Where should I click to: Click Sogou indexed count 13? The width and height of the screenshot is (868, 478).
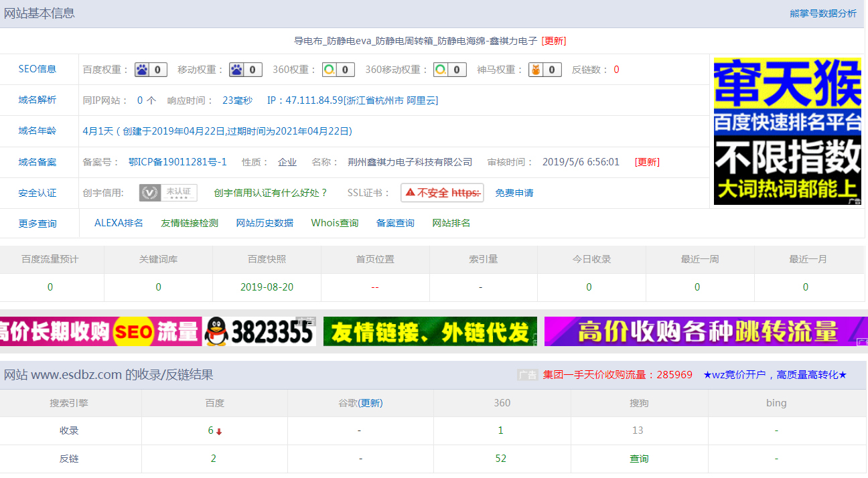tap(638, 430)
